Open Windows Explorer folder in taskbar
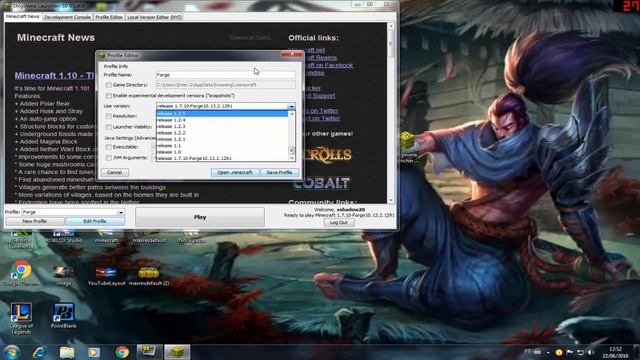 coord(67,352)
